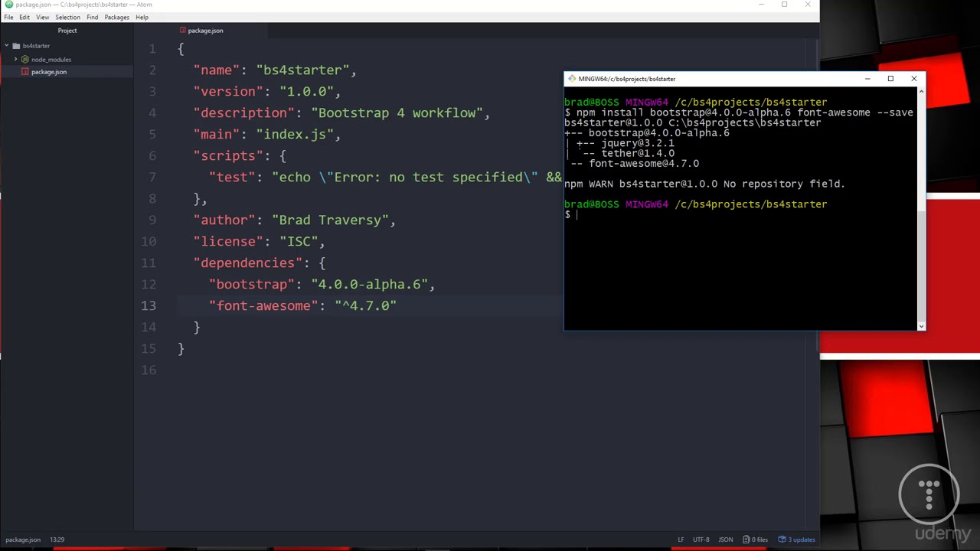Click the npm install command line in terminal
This screenshot has width=980, height=551.
click(x=739, y=112)
